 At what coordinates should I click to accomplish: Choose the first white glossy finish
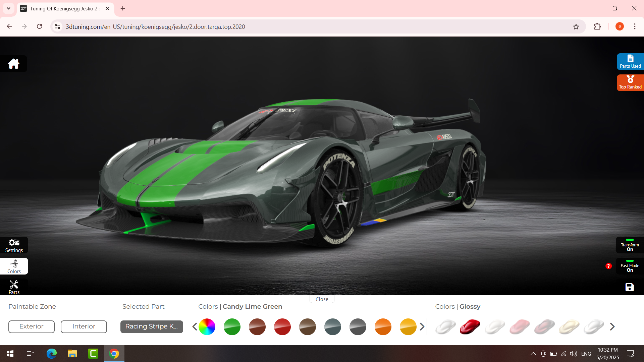pyautogui.click(x=445, y=327)
